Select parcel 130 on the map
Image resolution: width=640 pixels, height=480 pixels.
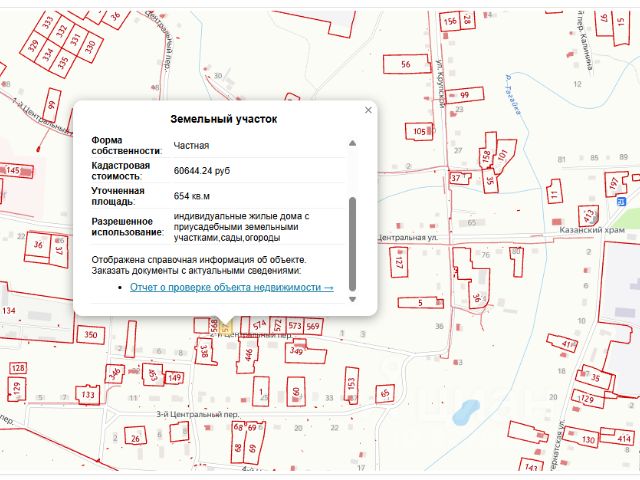point(581,438)
